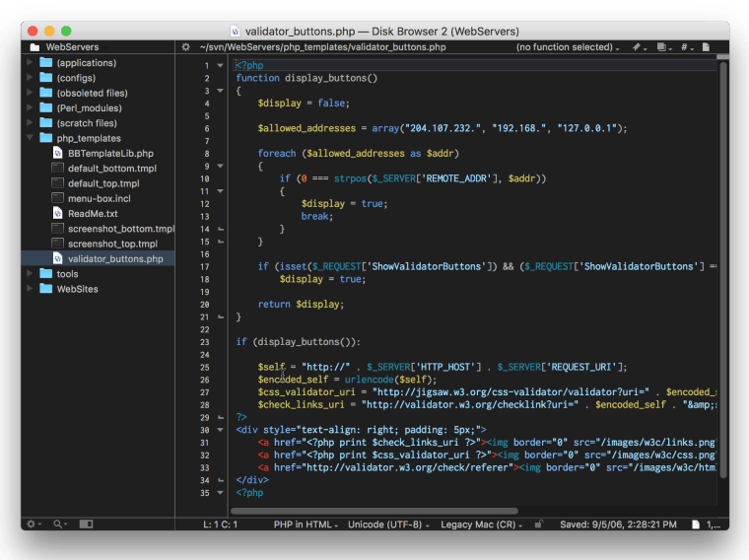Select the (scratch files) folder row
The width and height of the screenshot is (749, 560).
[98, 123]
